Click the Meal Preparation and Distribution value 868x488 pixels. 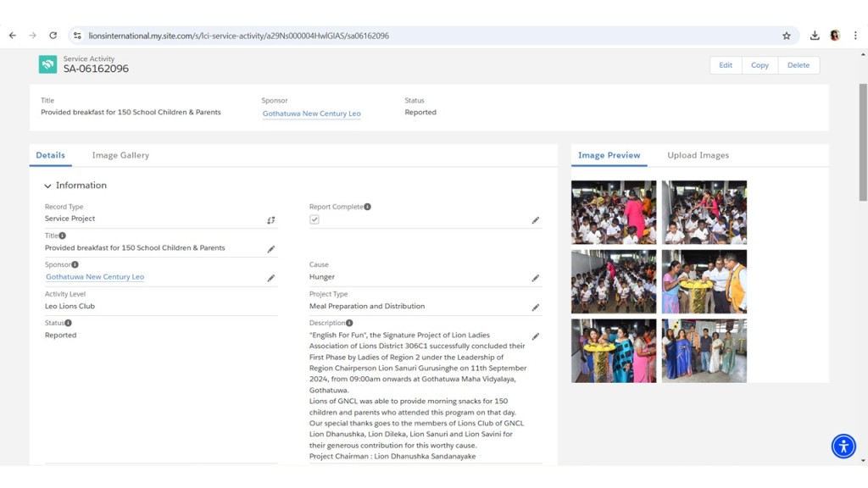click(367, 306)
